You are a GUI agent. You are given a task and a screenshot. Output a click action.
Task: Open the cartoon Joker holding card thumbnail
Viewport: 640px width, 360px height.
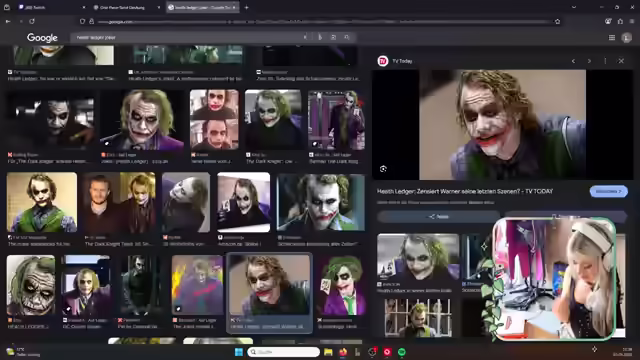pyautogui.click(x=341, y=285)
